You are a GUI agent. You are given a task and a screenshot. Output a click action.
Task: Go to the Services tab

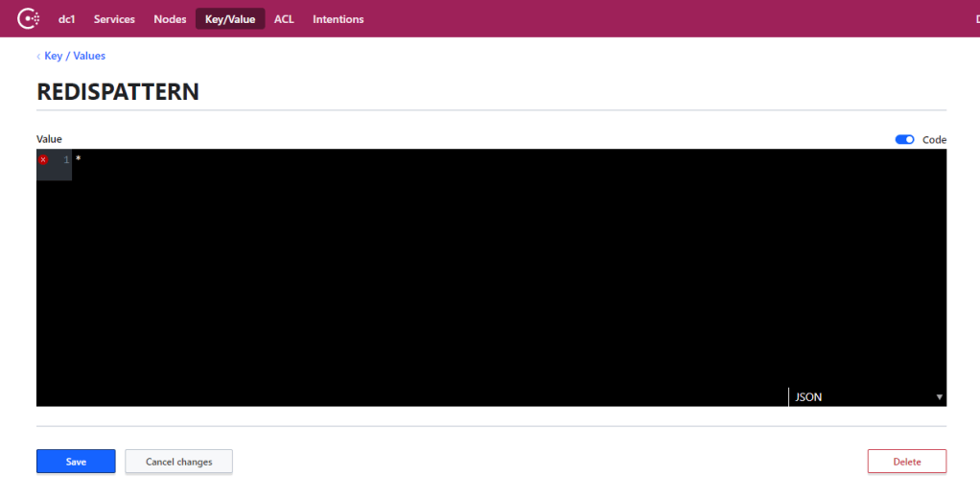pyautogui.click(x=114, y=19)
